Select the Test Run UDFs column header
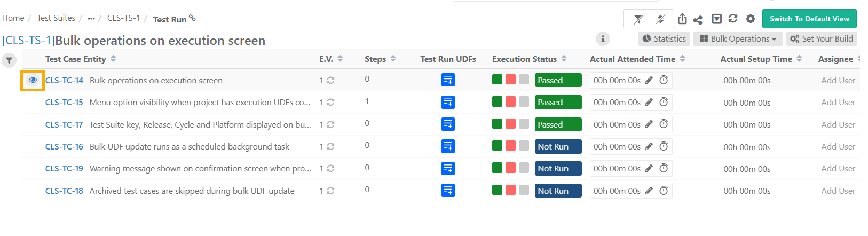The image size is (868, 236). (x=448, y=59)
